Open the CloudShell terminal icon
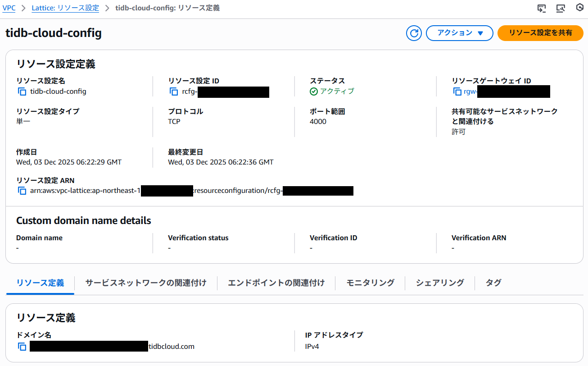 pos(542,8)
